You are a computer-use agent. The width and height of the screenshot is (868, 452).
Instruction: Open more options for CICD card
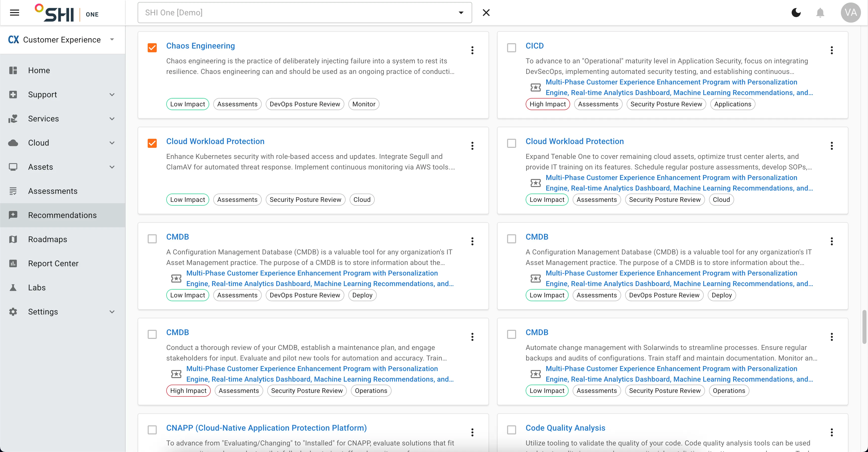832,50
